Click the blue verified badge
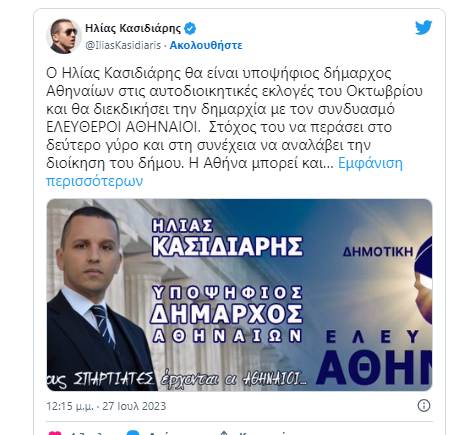 click(190, 28)
